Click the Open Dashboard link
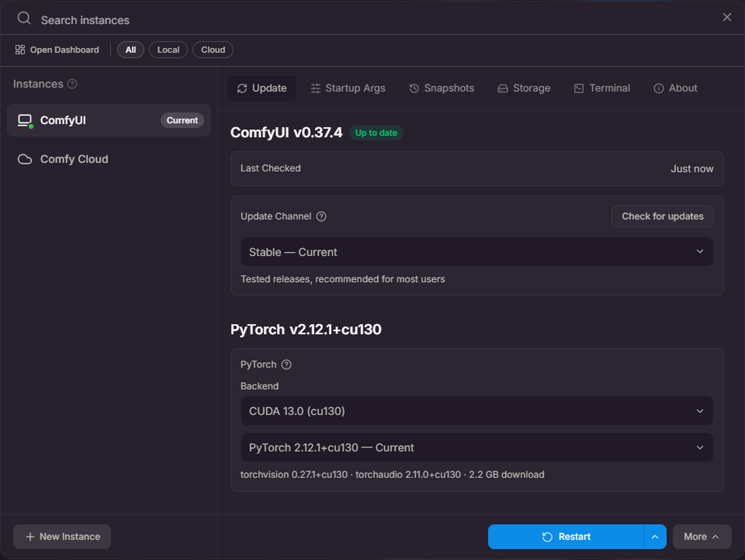The width and height of the screenshot is (745, 560). pyautogui.click(x=57, y=50)
